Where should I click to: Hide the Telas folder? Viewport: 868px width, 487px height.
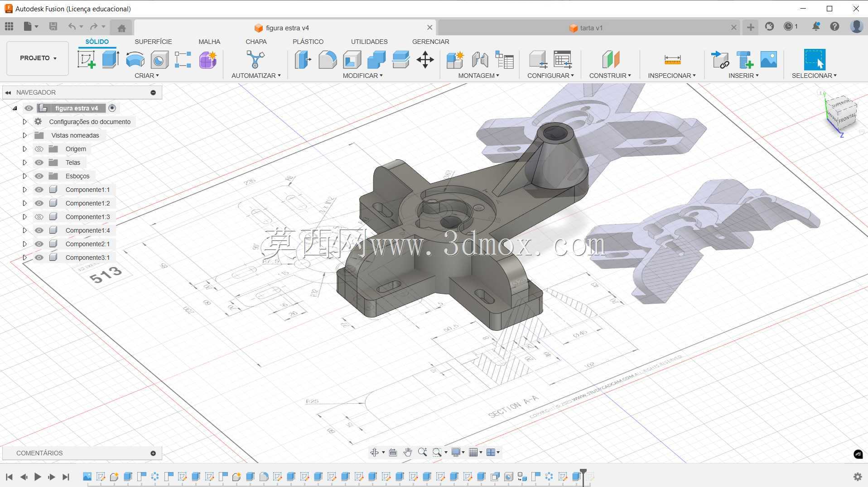tap(39, 162)
